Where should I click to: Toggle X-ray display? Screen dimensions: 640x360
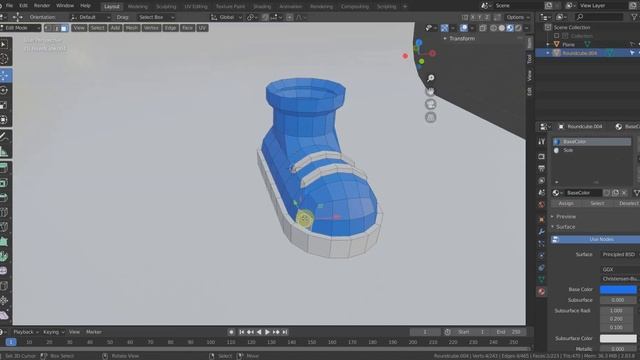483,28
